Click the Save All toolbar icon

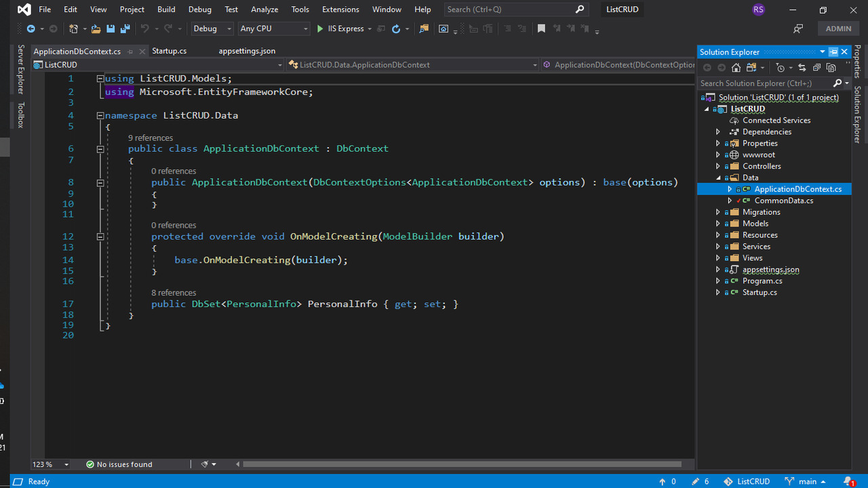[x=125, y=29]
